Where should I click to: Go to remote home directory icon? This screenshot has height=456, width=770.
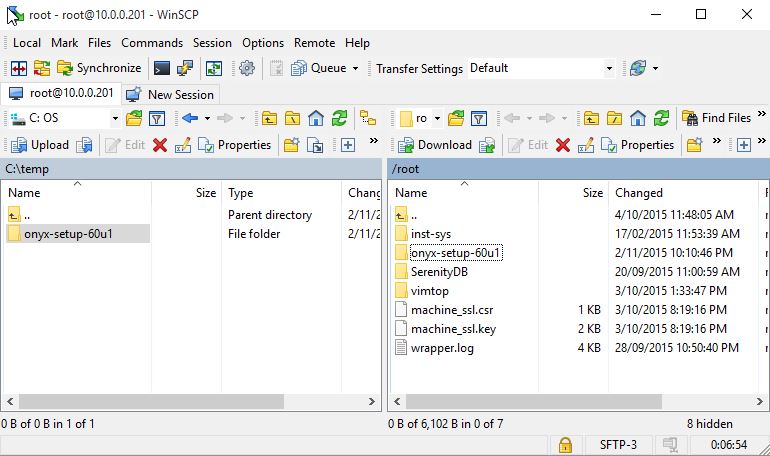[x=637, y=118]
